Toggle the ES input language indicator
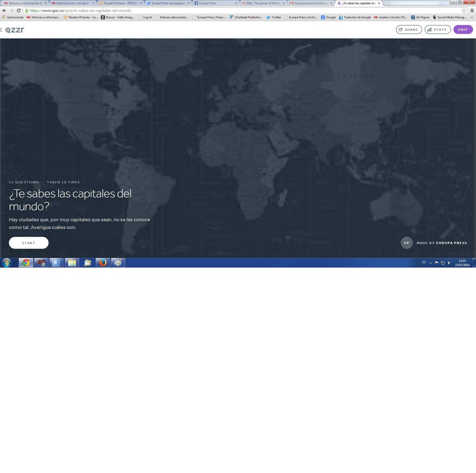 pos(424,262)
